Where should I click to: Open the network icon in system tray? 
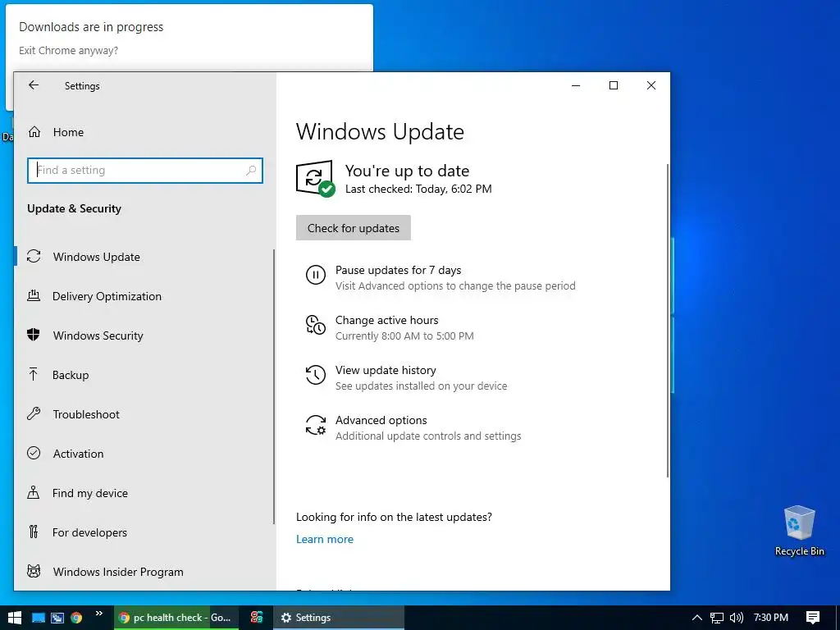(717, 618)
